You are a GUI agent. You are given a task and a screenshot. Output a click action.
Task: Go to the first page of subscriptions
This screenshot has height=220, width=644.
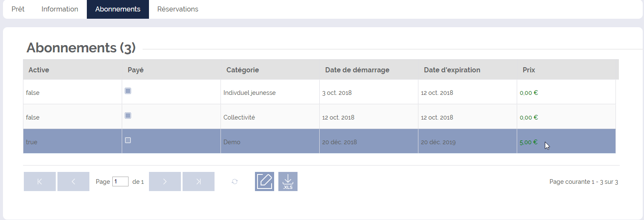coord(40,181)
